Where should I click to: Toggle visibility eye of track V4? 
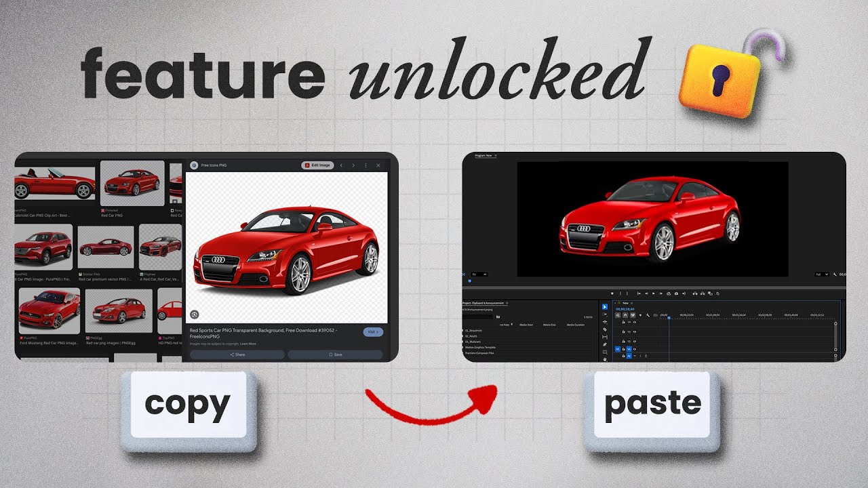(635, 323)
